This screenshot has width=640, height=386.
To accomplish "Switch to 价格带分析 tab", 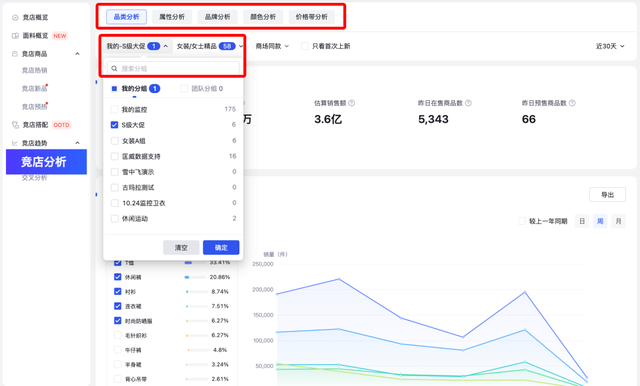I will 311,17.
